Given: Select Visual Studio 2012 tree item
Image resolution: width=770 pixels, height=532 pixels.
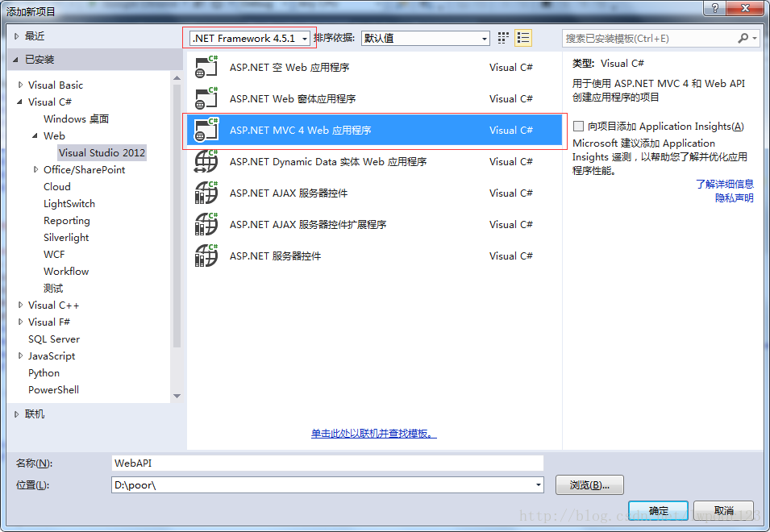Looking at the screenshot, I should click(102, 152).
